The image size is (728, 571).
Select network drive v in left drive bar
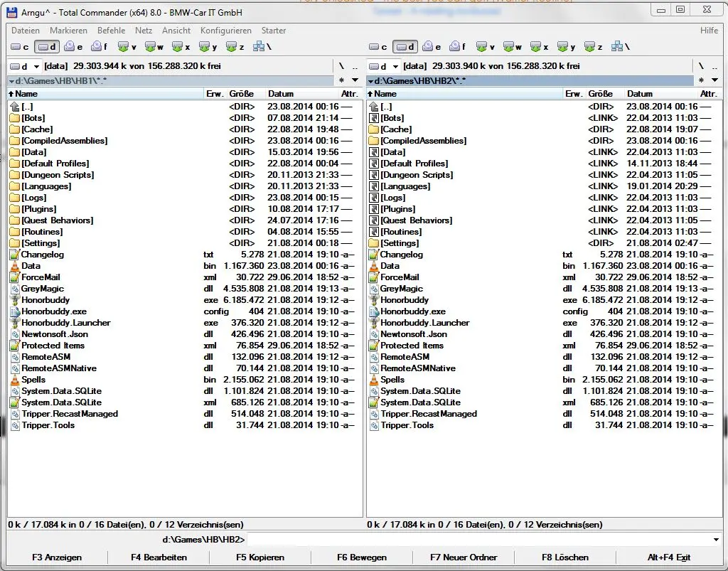(127, 47)
